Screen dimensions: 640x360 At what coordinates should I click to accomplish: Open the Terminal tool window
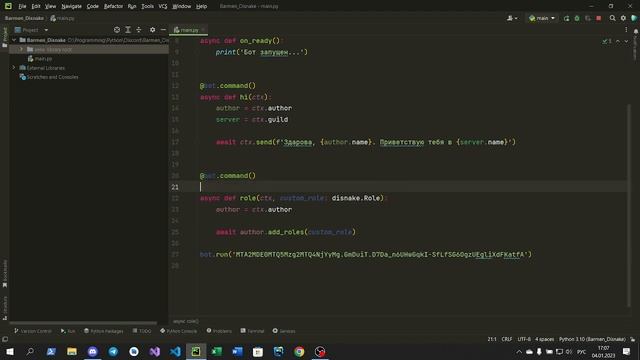(x=252, y=331)
